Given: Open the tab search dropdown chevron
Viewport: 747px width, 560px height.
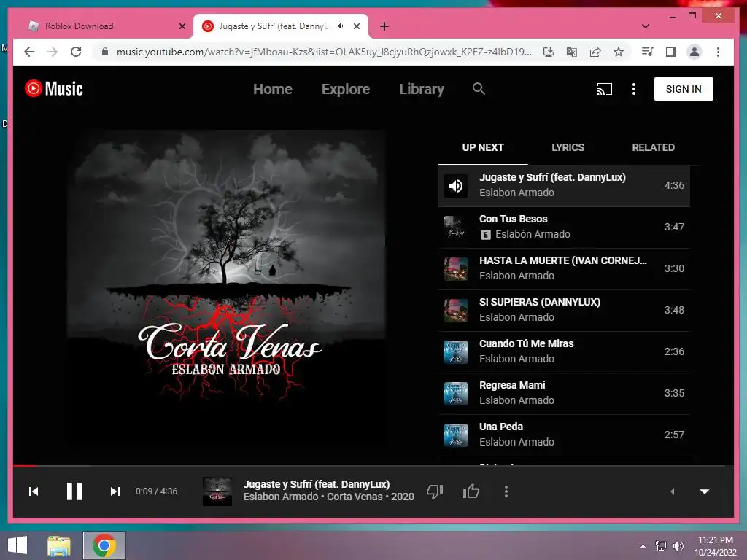Looking at the screenshot, I should pyautogui.click(x=646, y=26).
